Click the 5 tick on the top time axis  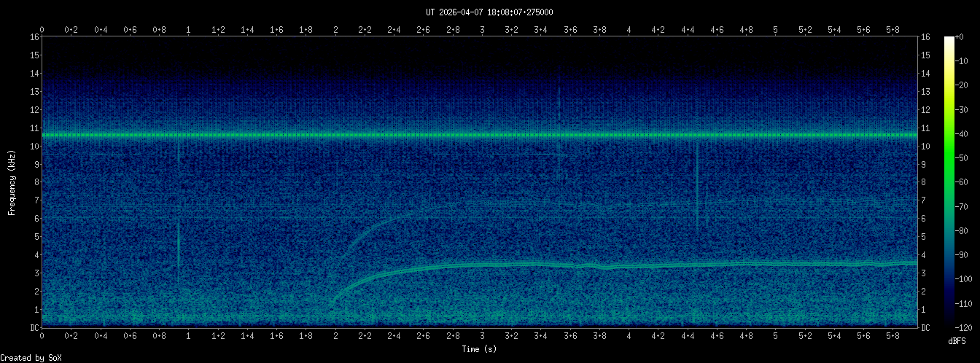[775, 30]
